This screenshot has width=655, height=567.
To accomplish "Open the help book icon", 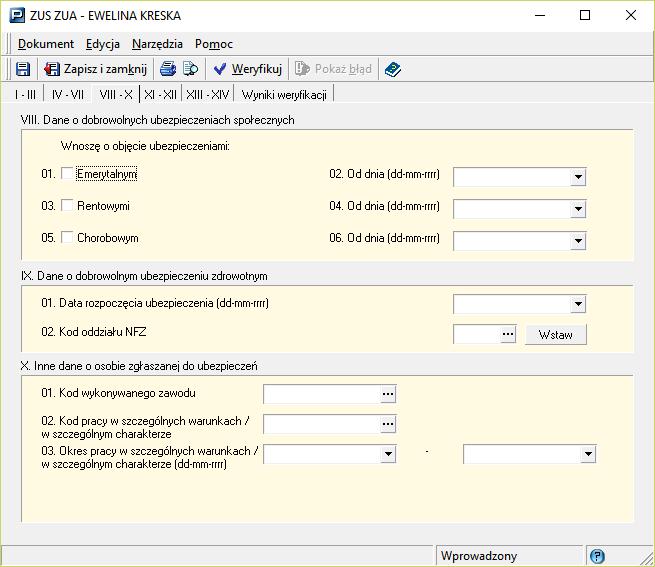I will tap(393, 69).
